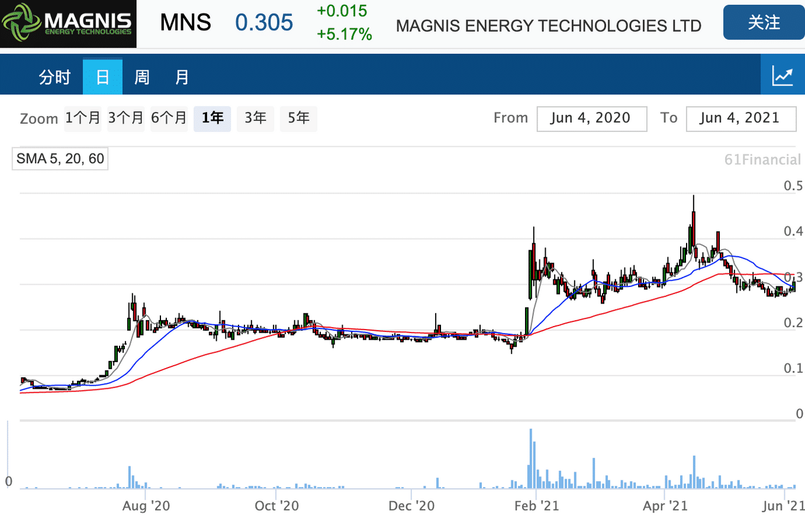Click the Oct '20 axis label
Screen dimensions: 805x532
(x=277, y=506)
